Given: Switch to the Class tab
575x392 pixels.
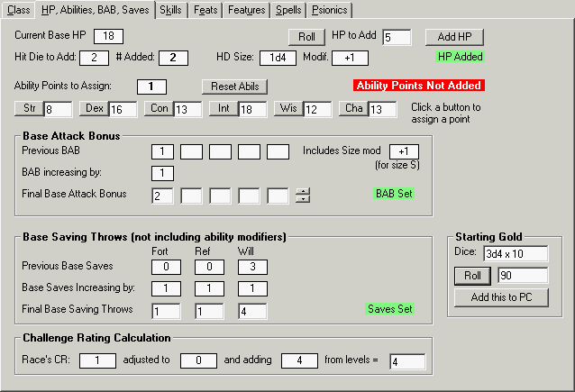Looking at the screenshot, I should coord(19,11).
